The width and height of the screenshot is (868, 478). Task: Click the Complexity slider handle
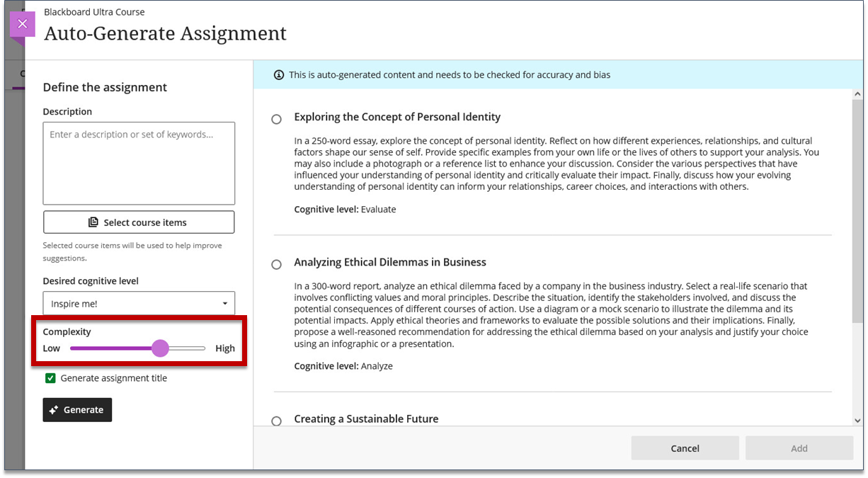pyautogui.click(x=161, y=348)
